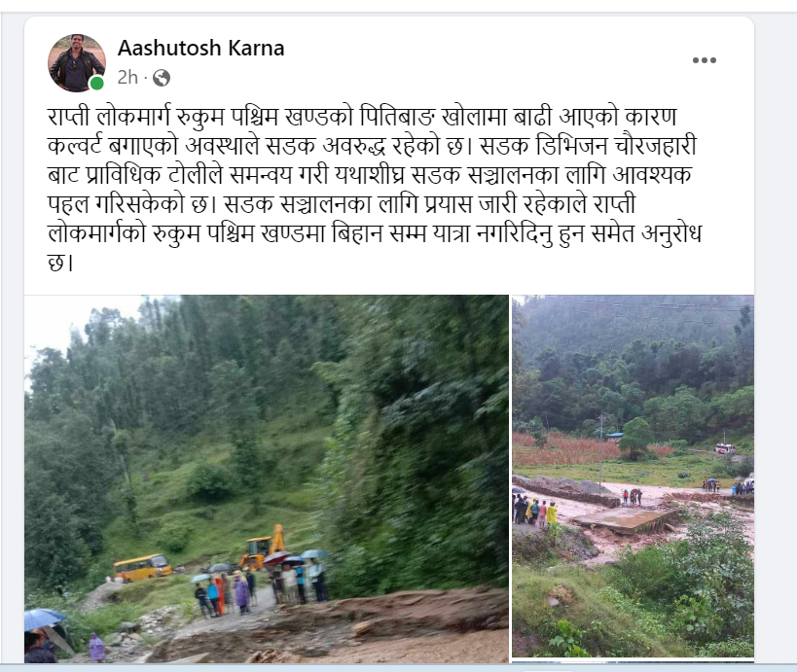Click the people in raincoats in right photo
Screen dimensions: 797x672
[534, 511]
